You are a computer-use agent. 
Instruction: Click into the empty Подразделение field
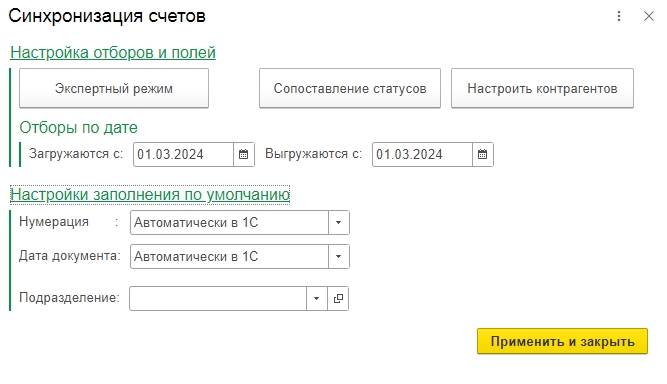click(218, 299)
